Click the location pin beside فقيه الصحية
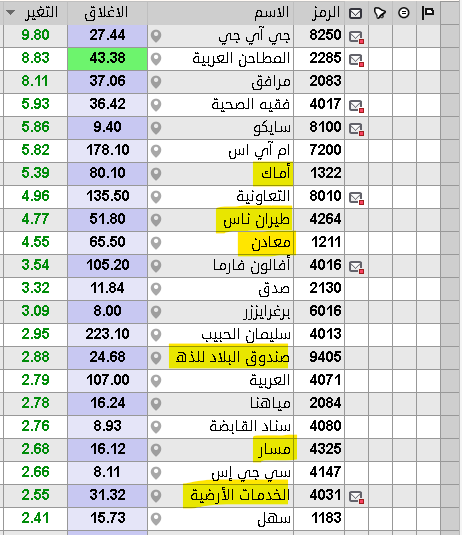The width and height of the screenshot is (462, 535). point(156,105)
